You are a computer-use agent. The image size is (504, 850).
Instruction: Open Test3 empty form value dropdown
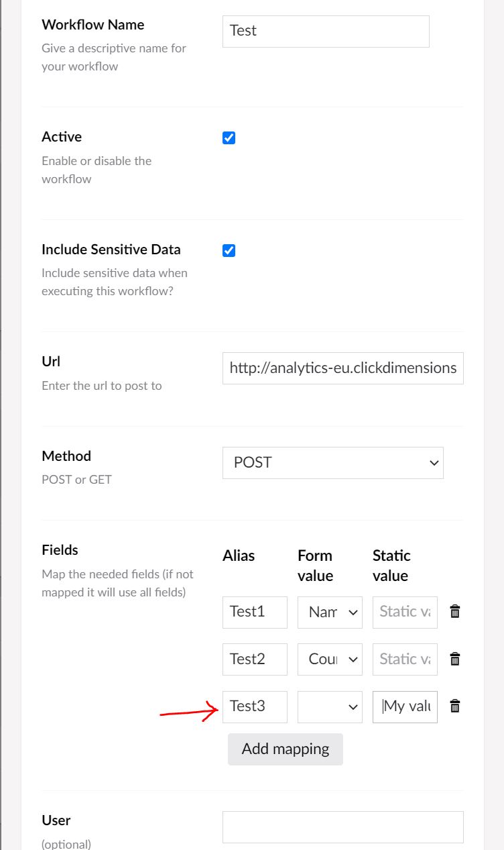coord(330,706)
